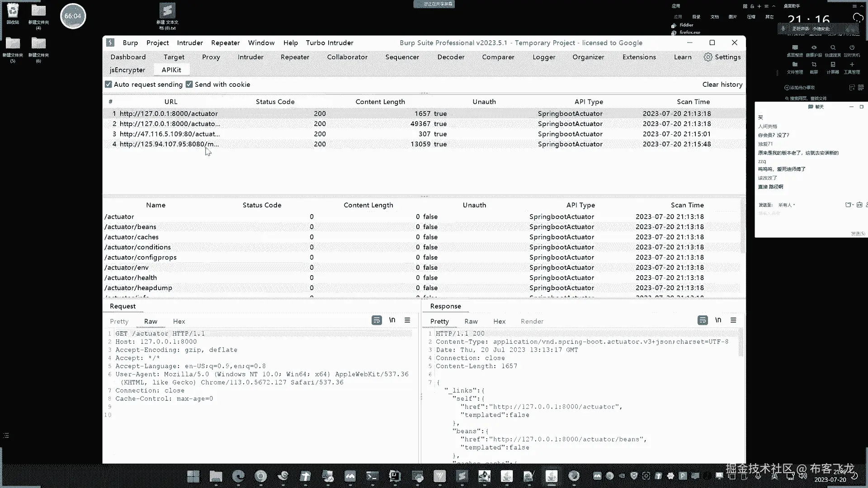Click the Request panel word wrap icon
The image size is (868, 488).
377,320
